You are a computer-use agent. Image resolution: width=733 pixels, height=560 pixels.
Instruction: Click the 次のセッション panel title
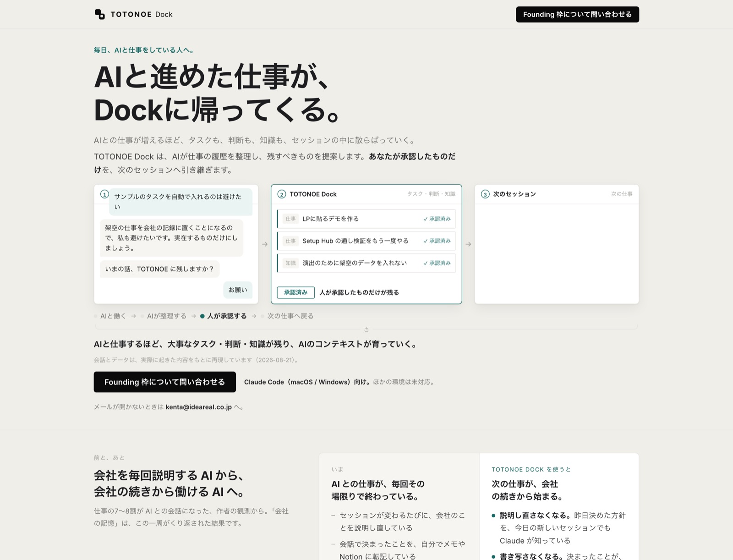pos(514,194)
